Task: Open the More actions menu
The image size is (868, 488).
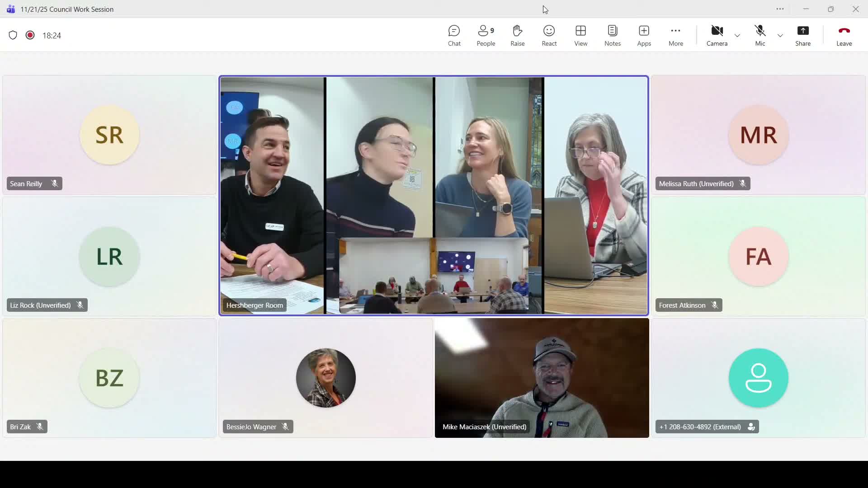Action: (675, 35)
